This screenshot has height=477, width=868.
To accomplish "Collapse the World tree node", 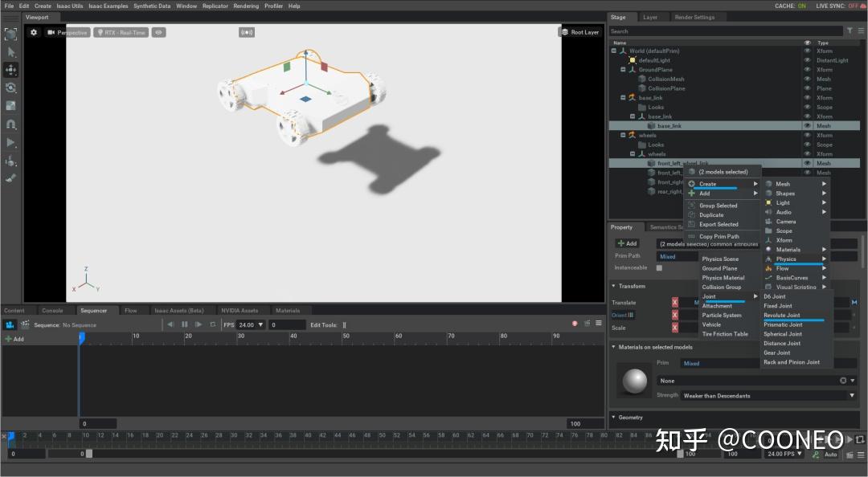I will point(613,51).
